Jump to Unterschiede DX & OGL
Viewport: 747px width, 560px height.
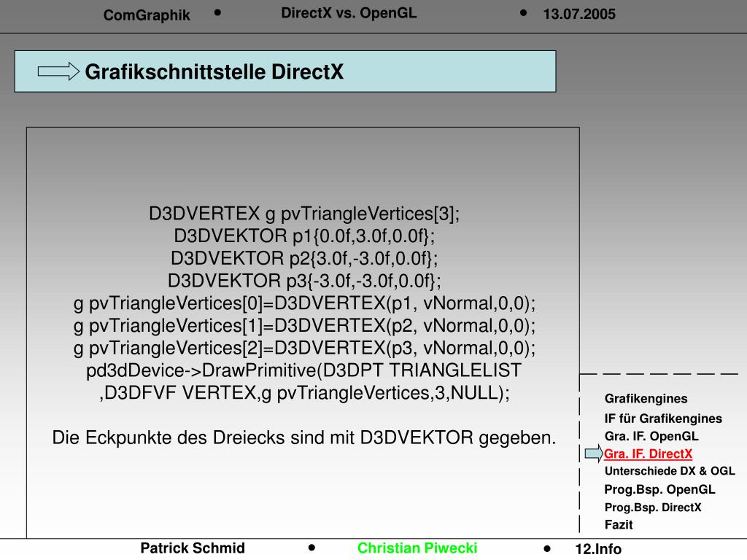coord(670,471)
